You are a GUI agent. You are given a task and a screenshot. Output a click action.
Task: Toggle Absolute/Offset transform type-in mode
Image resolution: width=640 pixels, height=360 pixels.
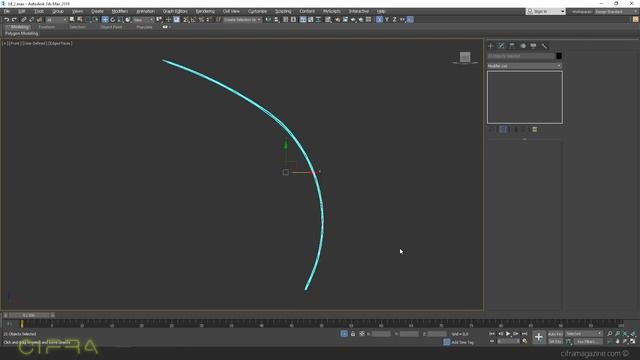tap(362, 334)
